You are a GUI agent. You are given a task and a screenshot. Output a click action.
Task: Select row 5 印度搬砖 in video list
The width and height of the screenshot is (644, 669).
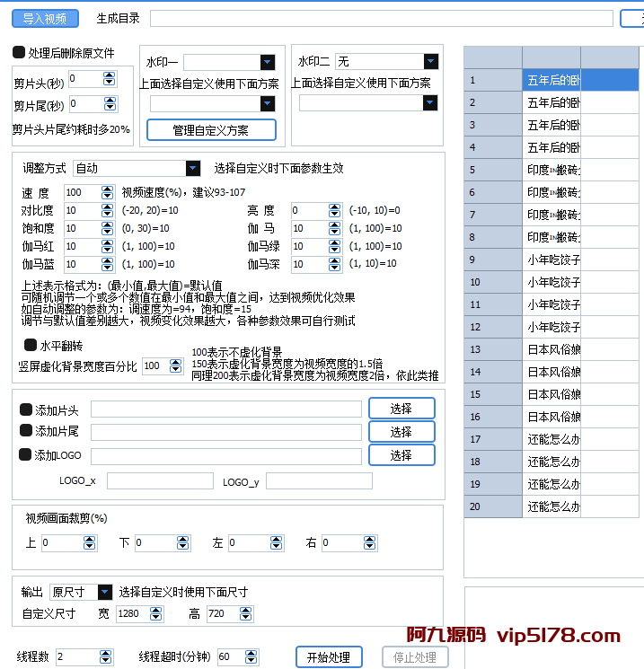[551, 170]
